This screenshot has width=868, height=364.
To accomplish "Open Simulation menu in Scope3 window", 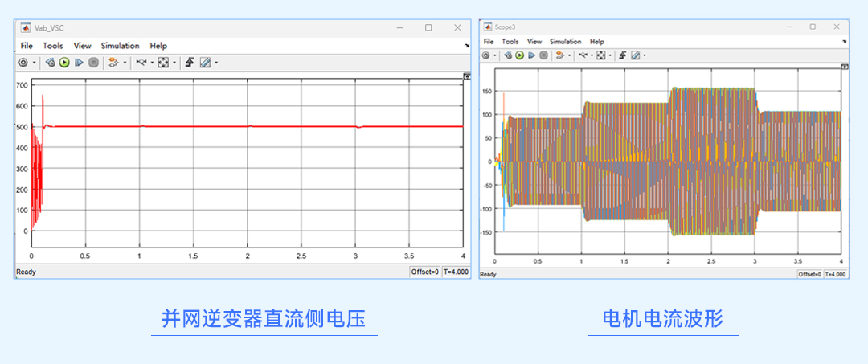I will (566, 42).
